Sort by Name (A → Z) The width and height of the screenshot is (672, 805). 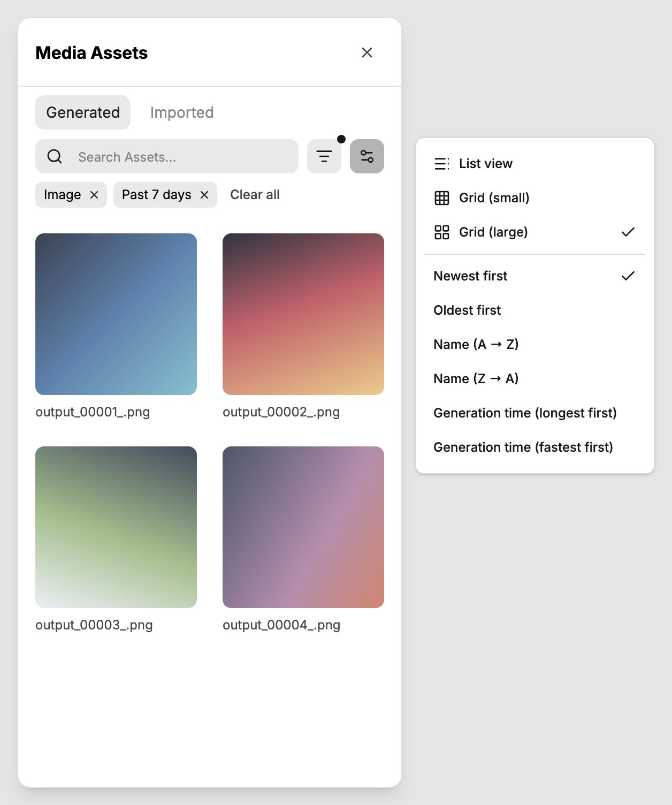[535, 345]
